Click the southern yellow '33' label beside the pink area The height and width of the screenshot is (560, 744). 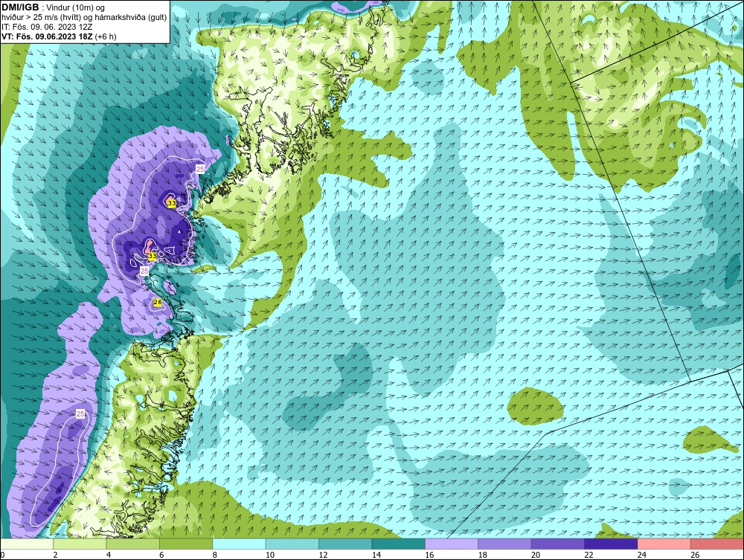click(x=153, y=257)
